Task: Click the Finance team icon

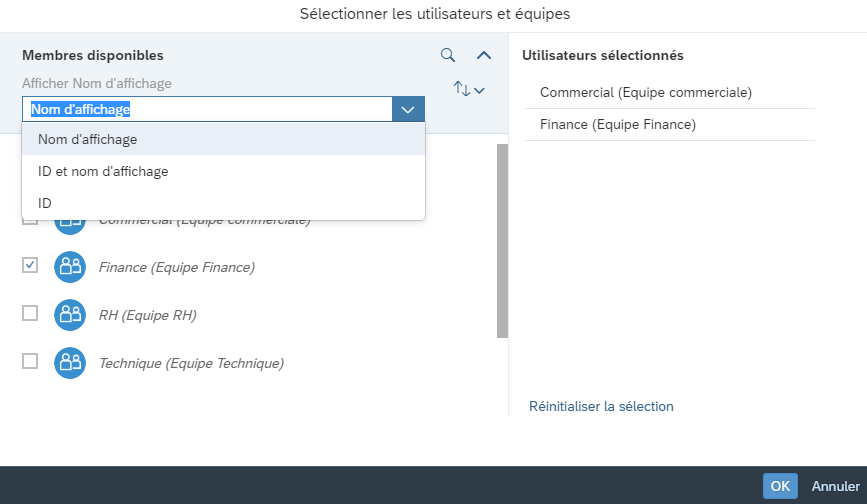Action: (70, 267)
